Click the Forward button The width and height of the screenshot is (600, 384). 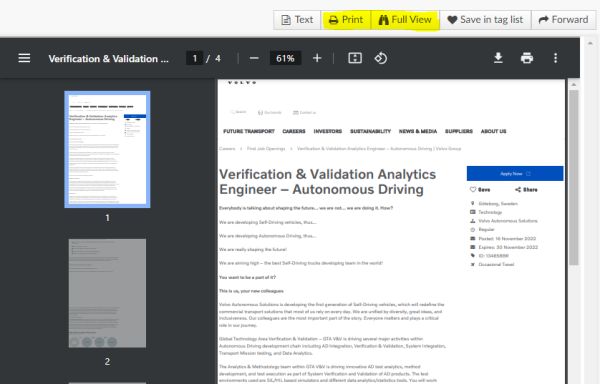(563, 20)
